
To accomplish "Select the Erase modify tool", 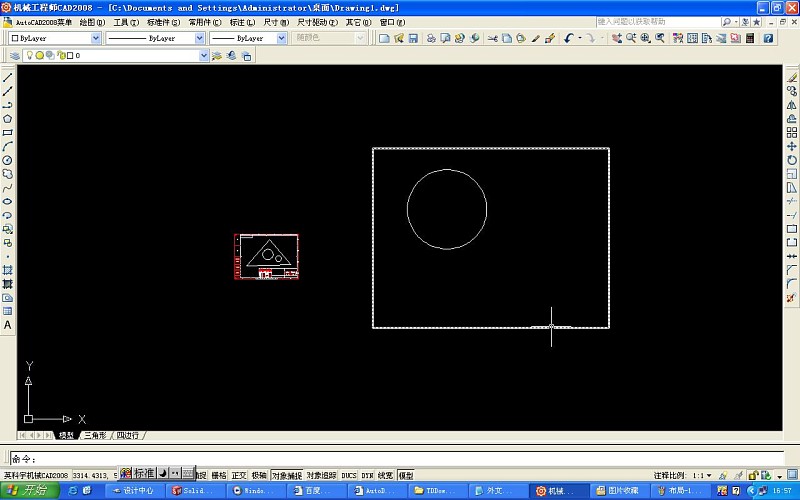I will click(791, 78).
